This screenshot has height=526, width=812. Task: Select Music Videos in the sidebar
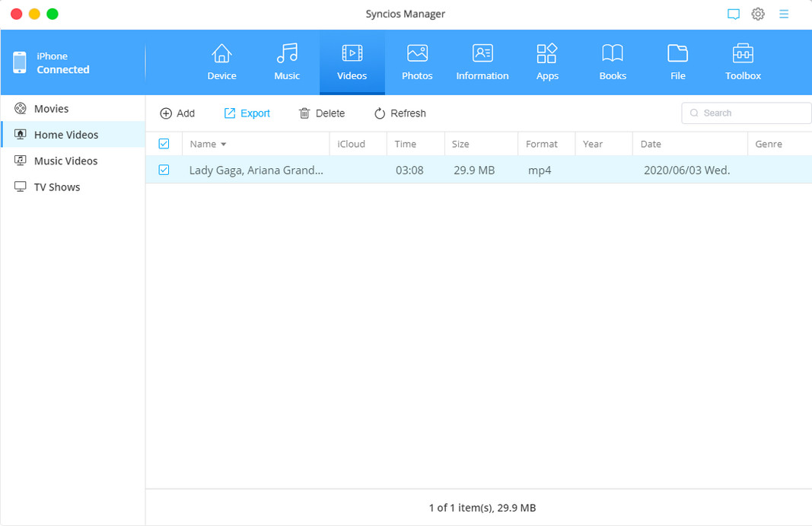(72, 161)
